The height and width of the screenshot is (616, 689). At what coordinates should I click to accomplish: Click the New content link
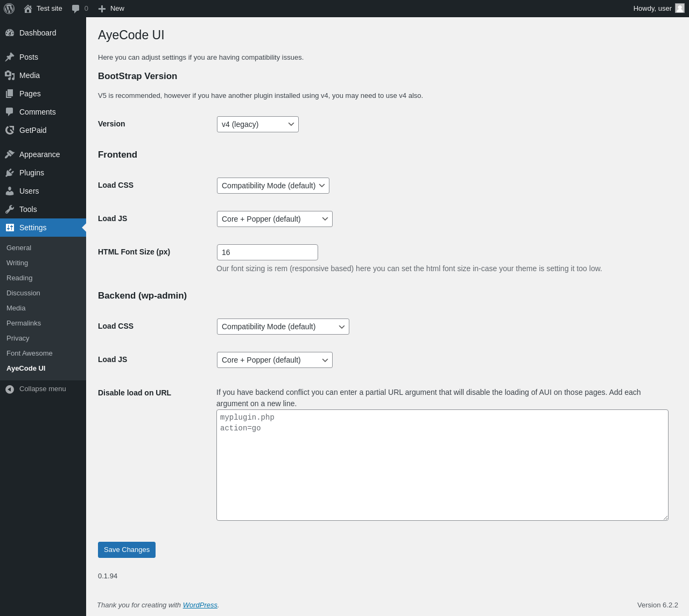click(117, 9)
